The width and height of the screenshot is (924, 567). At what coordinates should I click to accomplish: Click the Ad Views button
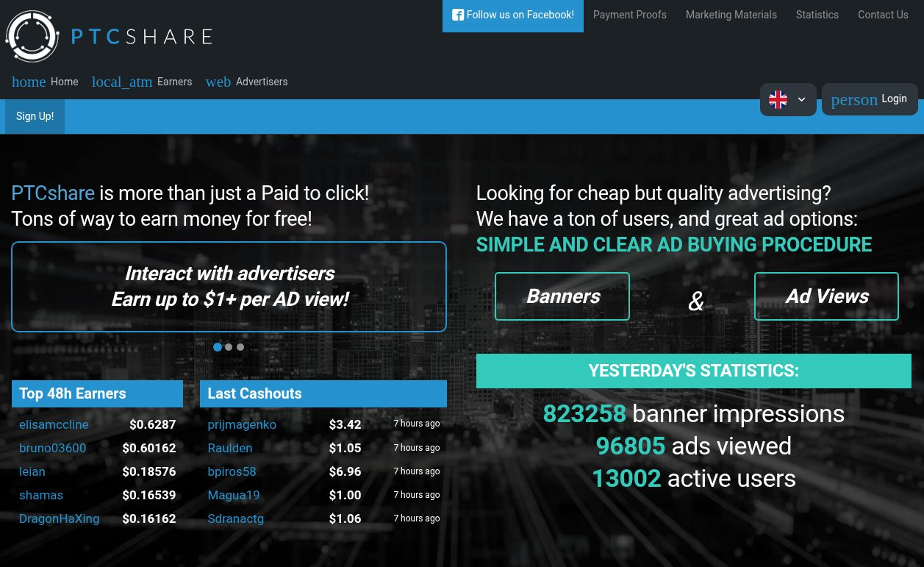click(826, 296)
